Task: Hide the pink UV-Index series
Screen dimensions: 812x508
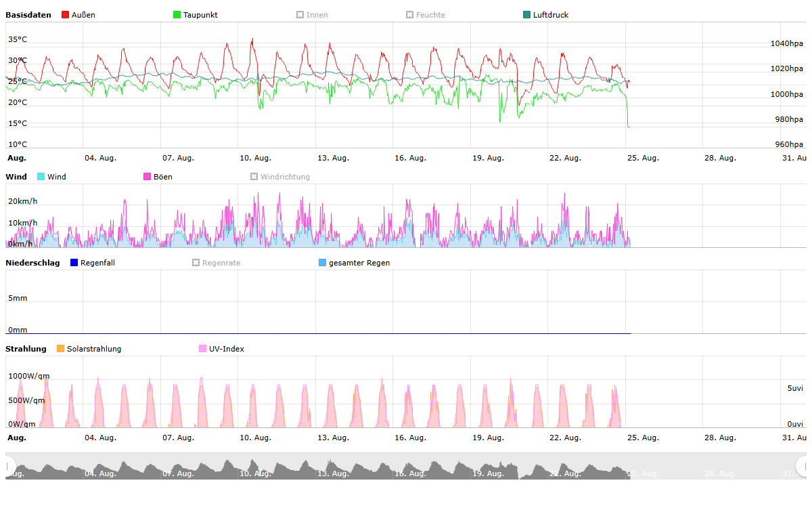Action: [222, 349]
